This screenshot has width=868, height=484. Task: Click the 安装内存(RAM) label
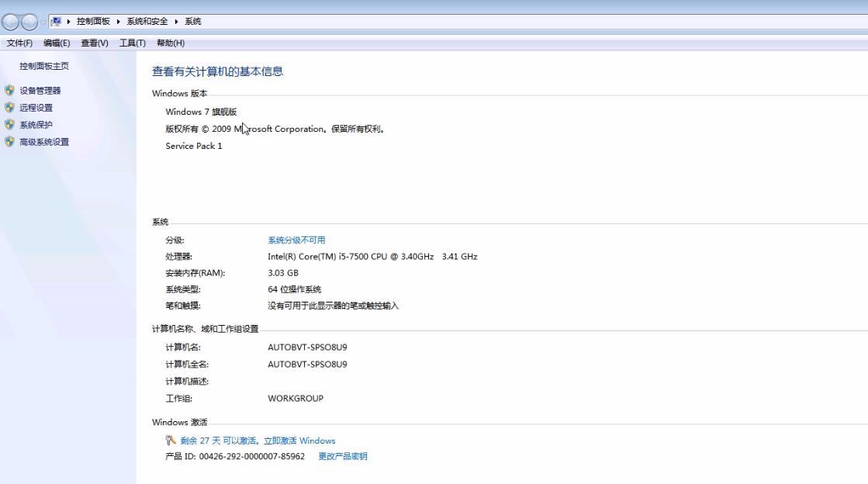[x=195, y=273]
